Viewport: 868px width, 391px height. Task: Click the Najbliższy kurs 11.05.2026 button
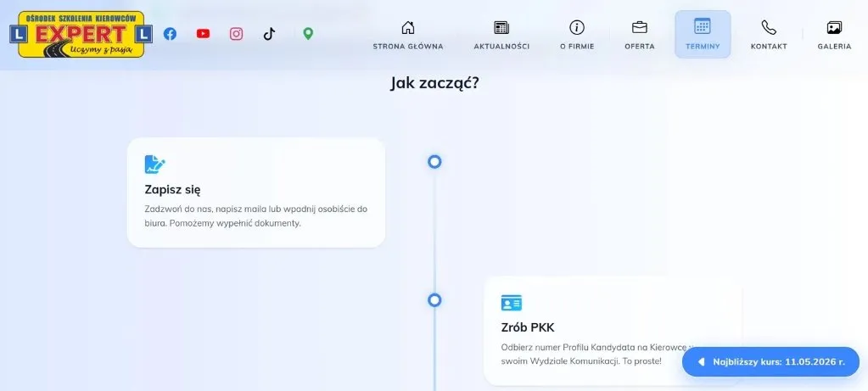770,361
